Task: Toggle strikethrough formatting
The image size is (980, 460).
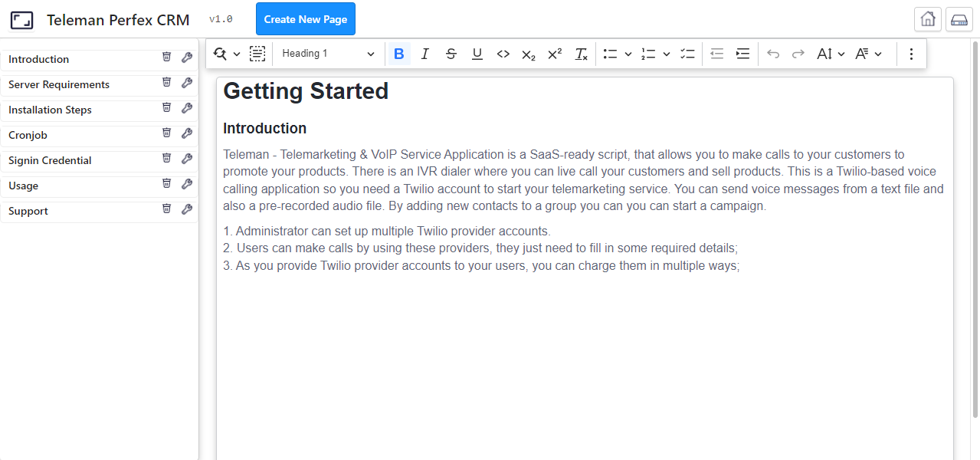Action: (451, 54)
